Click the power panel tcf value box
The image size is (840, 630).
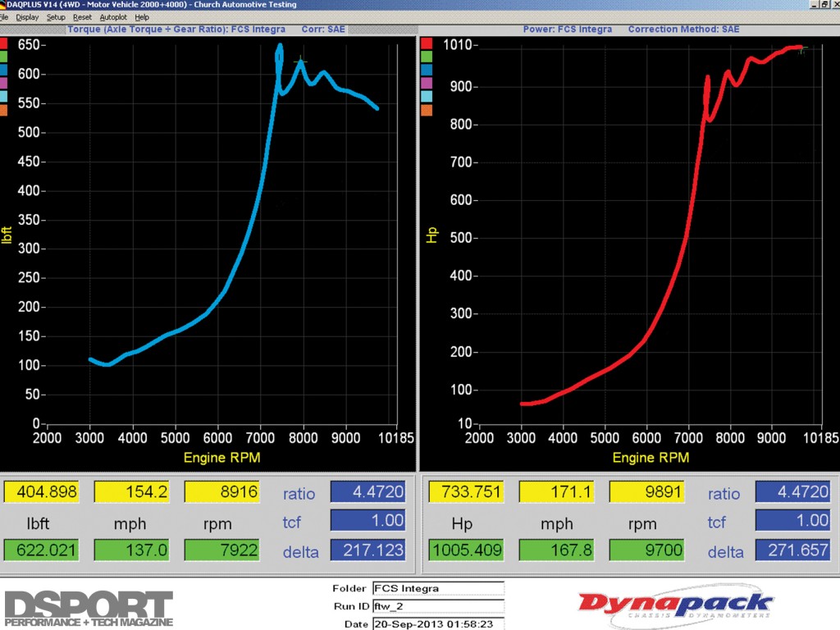(x=792, y=521)
